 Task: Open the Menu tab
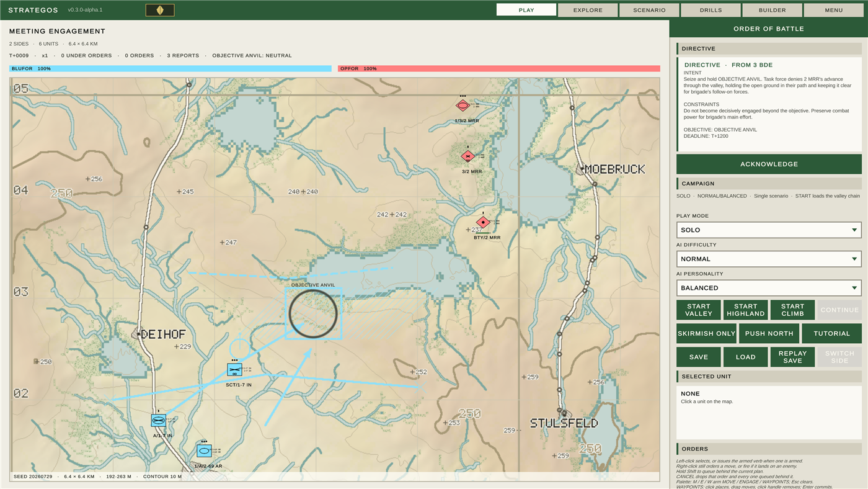[833, 10]
